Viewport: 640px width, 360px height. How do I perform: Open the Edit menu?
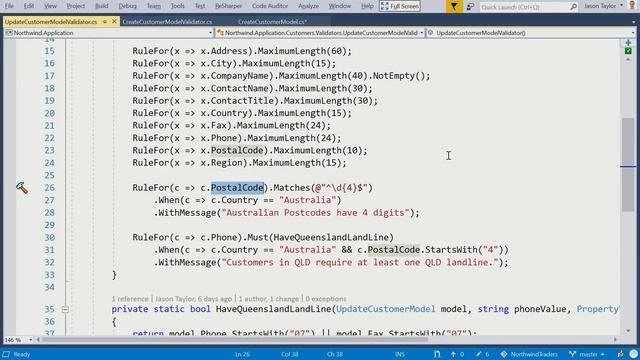(29, 6)
